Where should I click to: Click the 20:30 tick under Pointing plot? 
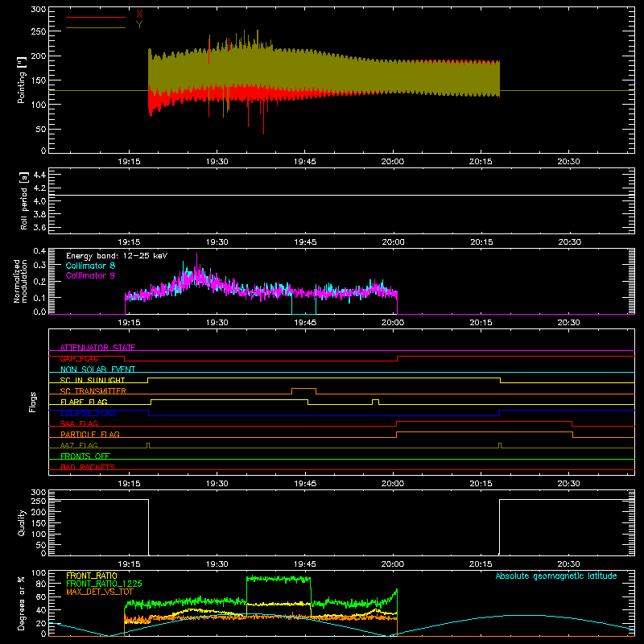[x=568, y=162]
